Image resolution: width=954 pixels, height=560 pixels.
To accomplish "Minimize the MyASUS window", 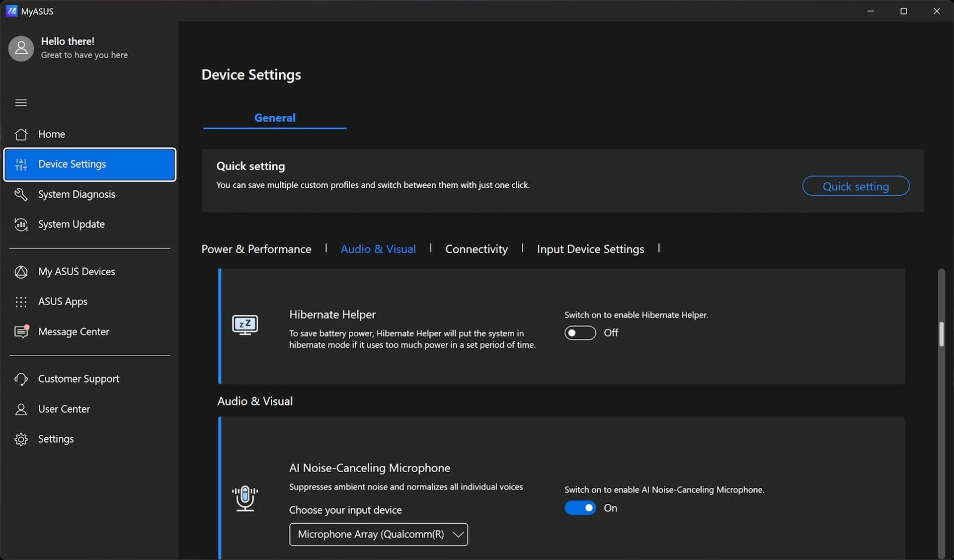I will coord(870,11).
